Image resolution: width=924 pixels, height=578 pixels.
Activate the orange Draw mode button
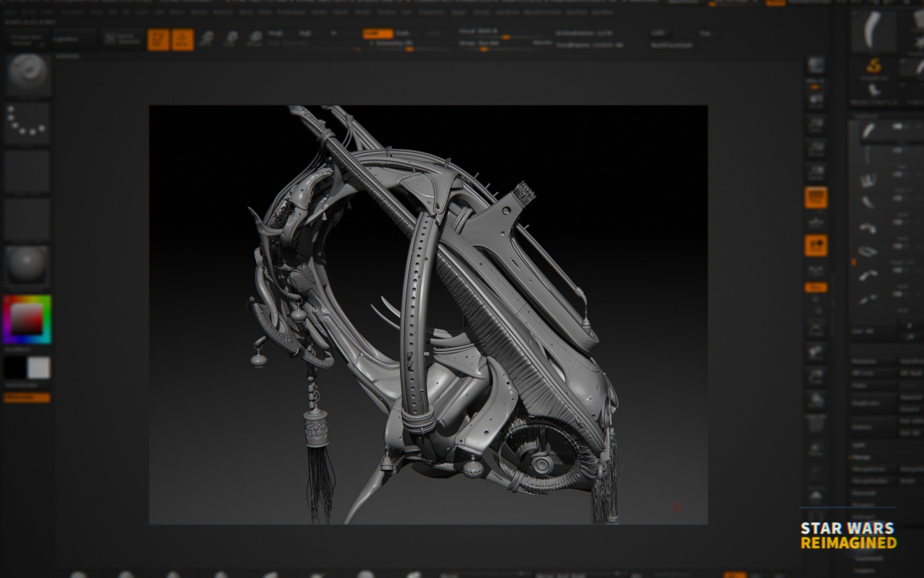coord(182,39)
